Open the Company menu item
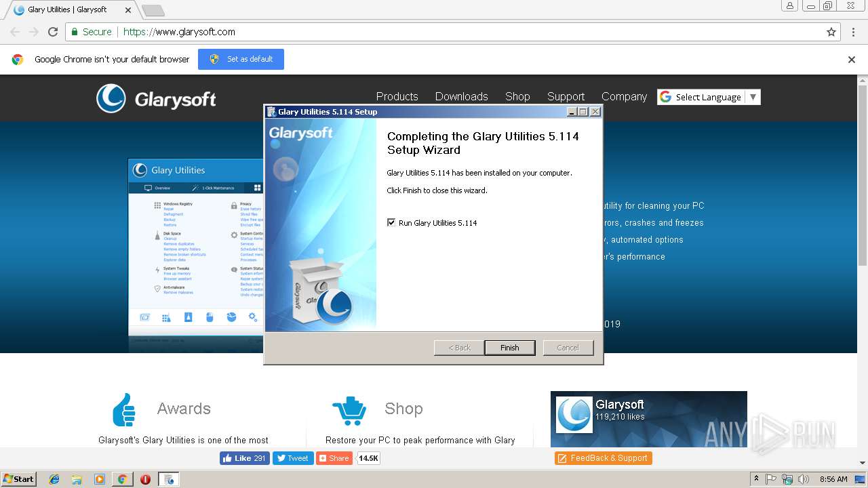 pyautogui.click(x=624, y=96)
